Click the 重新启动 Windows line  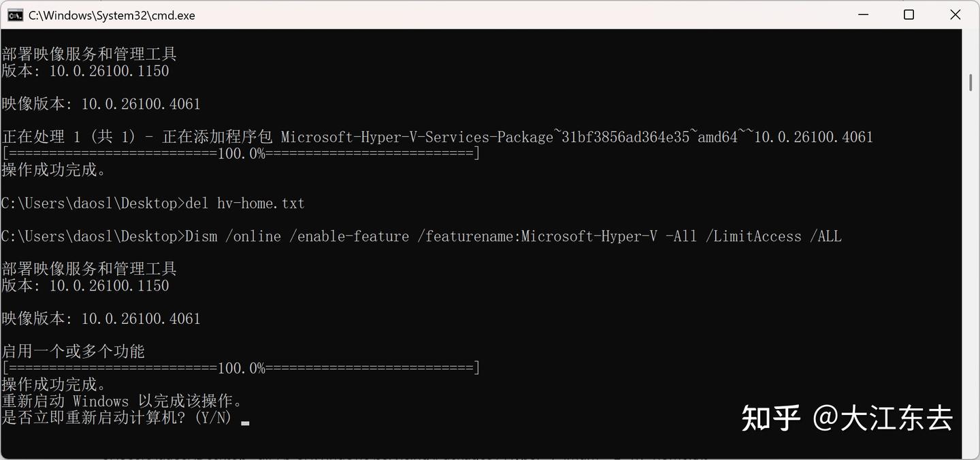(122, 401)
